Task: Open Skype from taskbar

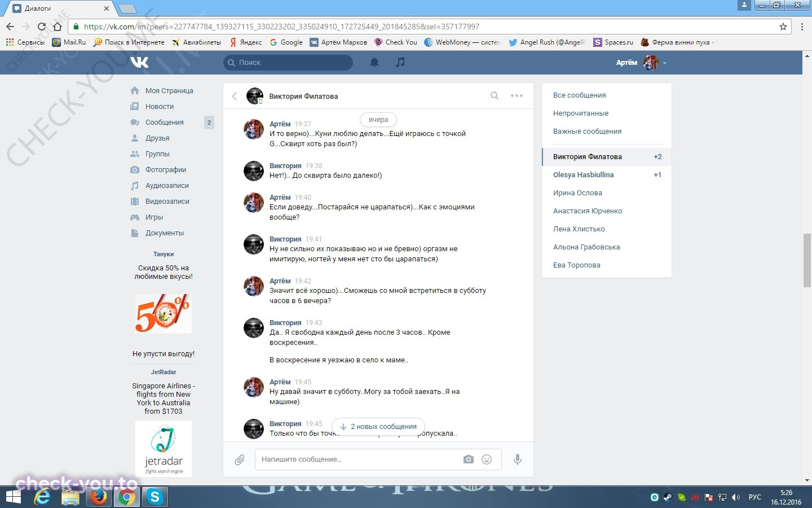Action: (x=155, y=497)
